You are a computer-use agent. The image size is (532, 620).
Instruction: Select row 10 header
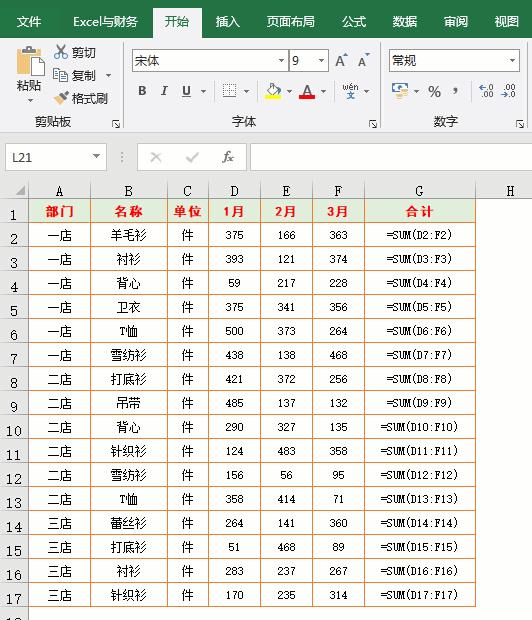[14, 429]
